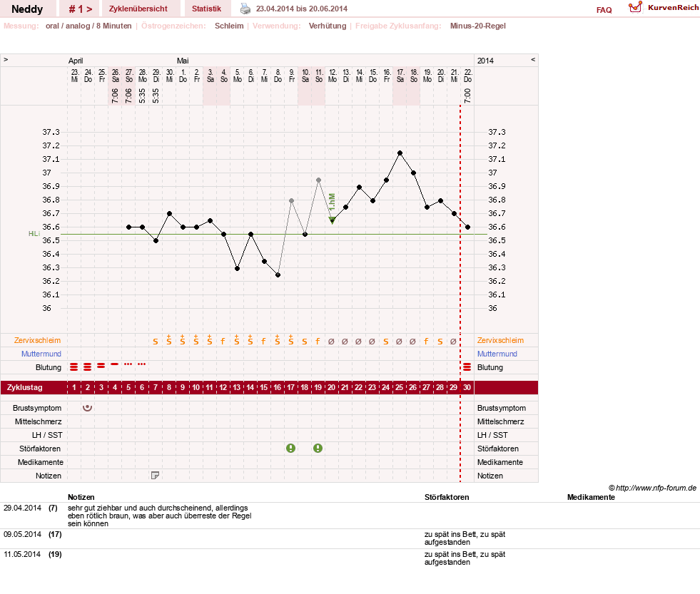
Task: Click the grey excluded point on 11. May
Action: tap(319, 180)
